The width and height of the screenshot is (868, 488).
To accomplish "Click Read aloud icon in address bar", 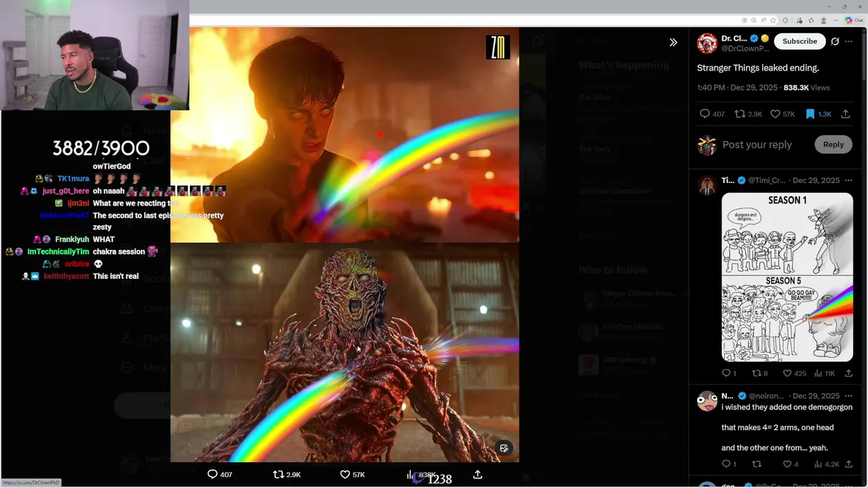I will click(x=764, y=20).
